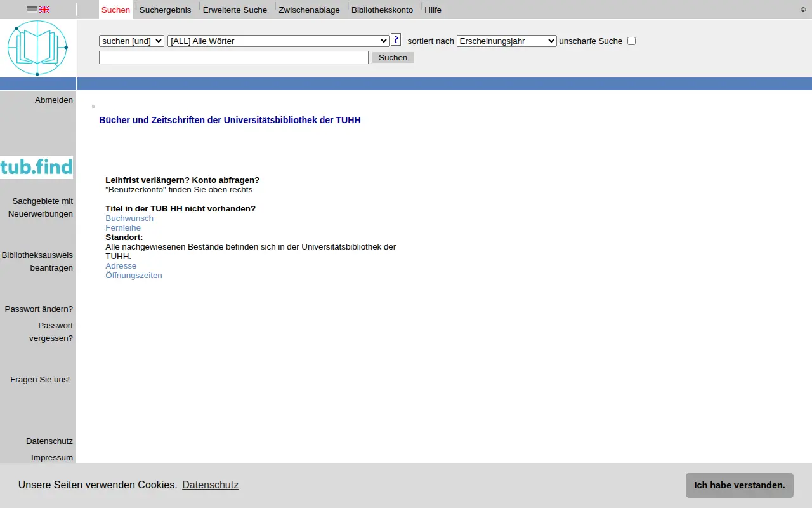This screenshot has height=508, width=812.
Task: Open the Zwischenablage tab
Action: (x=309, y=10)
